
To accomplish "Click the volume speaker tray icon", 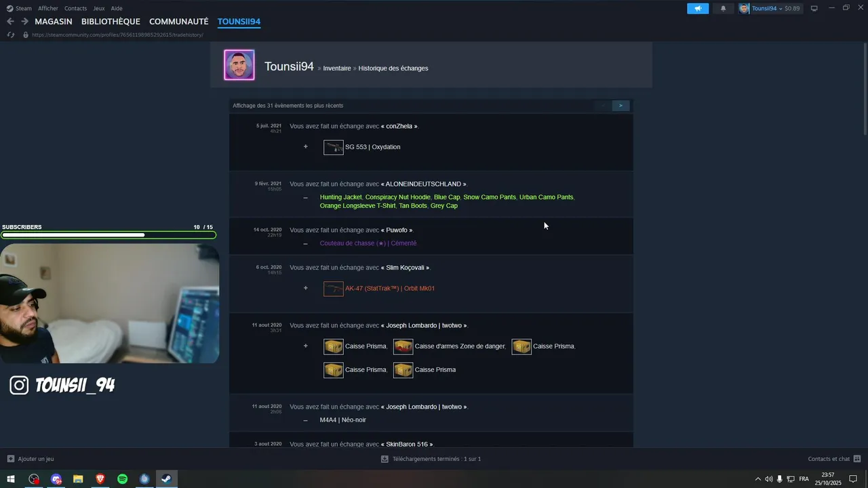I will point(769,479).
